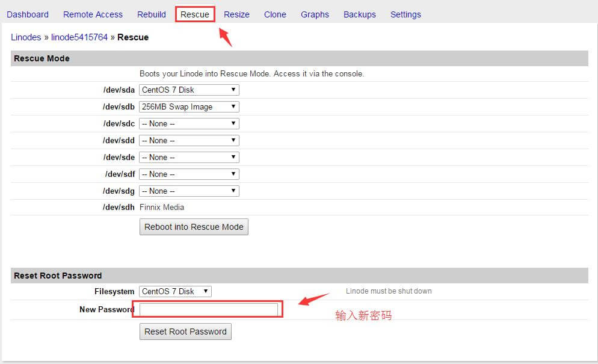Expand the /dev/sda disk dropdown

[189, 90]
